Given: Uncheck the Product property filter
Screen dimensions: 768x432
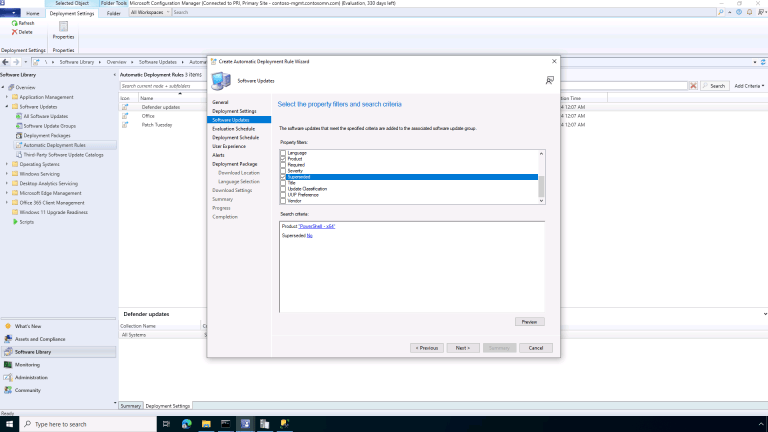Looking at the screenshot, I should coord(283,159).
